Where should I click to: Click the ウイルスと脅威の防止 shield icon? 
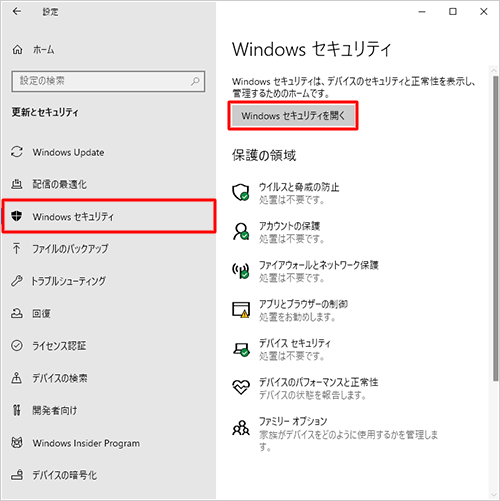pyautogui.click(x=241, y=192)
